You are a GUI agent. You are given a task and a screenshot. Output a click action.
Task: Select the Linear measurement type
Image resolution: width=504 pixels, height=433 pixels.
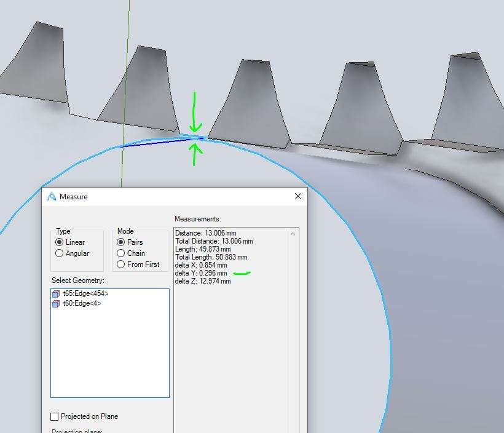59,242
